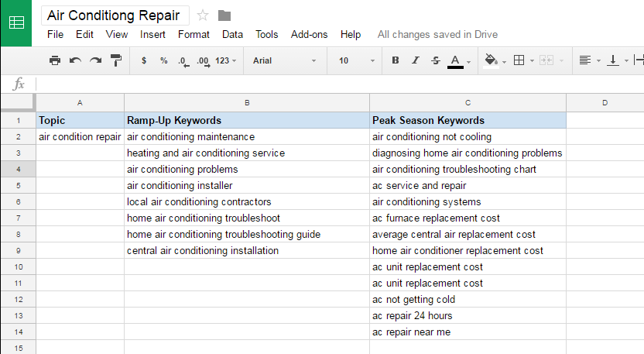644x354 pixels.
Task: Open the File menu
Action: coord(55,35)
